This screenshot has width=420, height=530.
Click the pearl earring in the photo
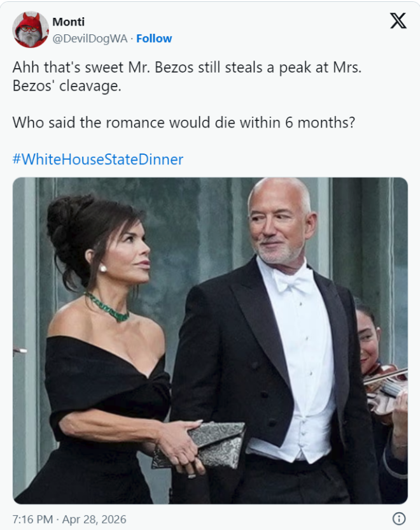coord(103,268)
